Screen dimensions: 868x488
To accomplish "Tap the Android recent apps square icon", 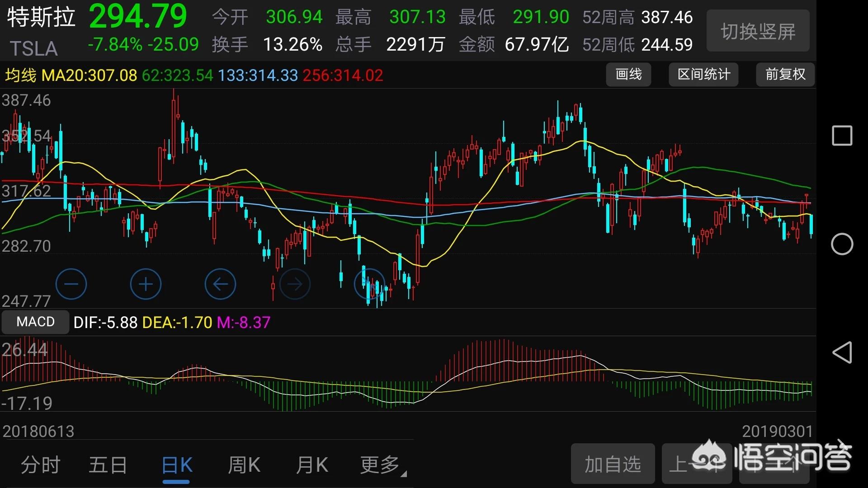I will [842, 136].
